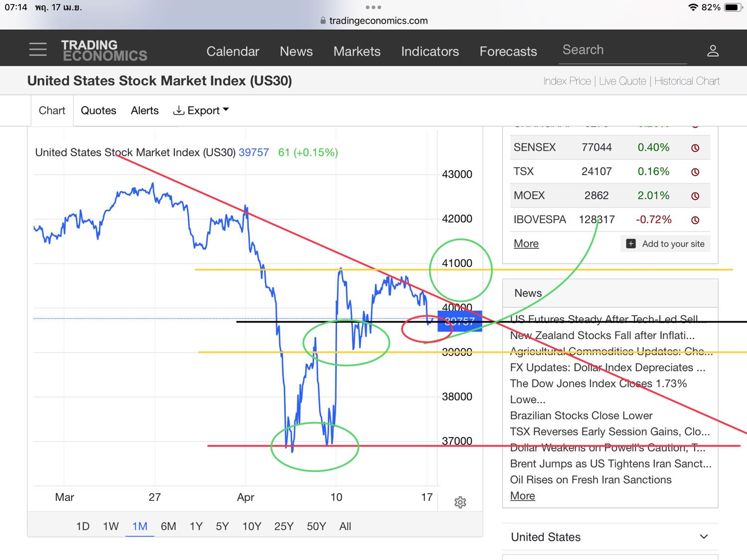
Task: Read 'TSX Reverses Early Session Gains' news
Action: point(610,432)
